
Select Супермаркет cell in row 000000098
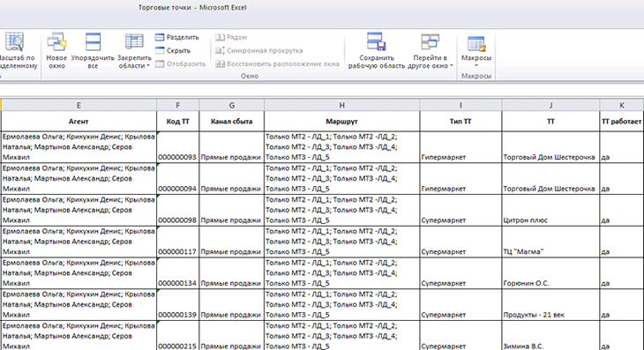461,210
